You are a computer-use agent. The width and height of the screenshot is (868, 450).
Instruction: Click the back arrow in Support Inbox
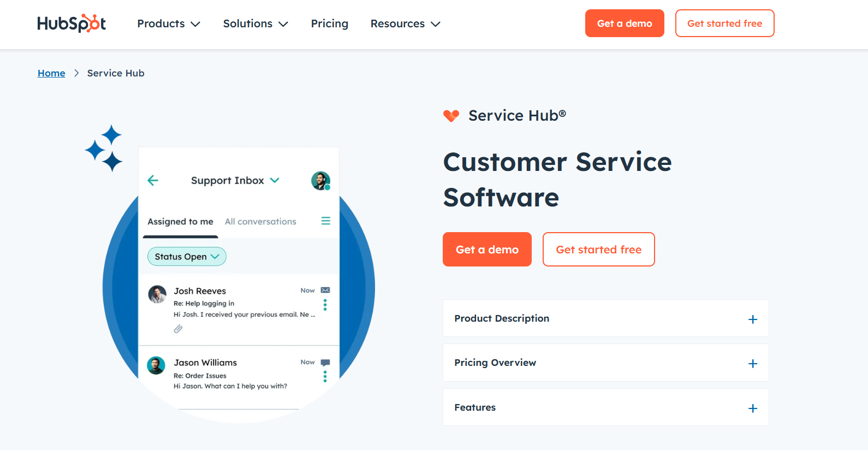(153, 180)
